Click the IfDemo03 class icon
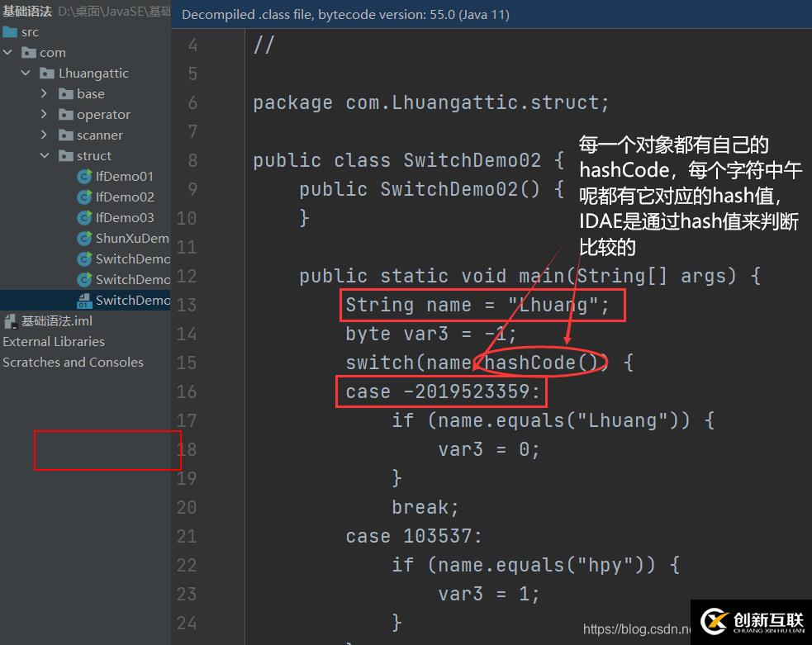The image size is (812, 645). click(x=85, y=217)
